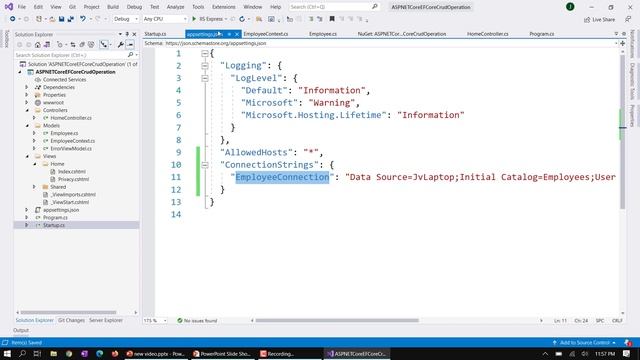Click the editor vertical scrollbar thumb
The width and height of the screenshot is (640, 360).
coord(622,133)
